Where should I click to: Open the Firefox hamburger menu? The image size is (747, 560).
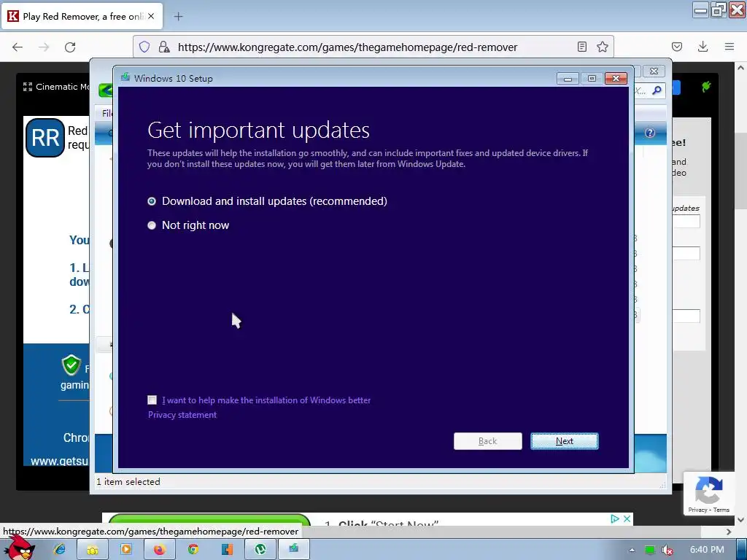coord(729,47)
